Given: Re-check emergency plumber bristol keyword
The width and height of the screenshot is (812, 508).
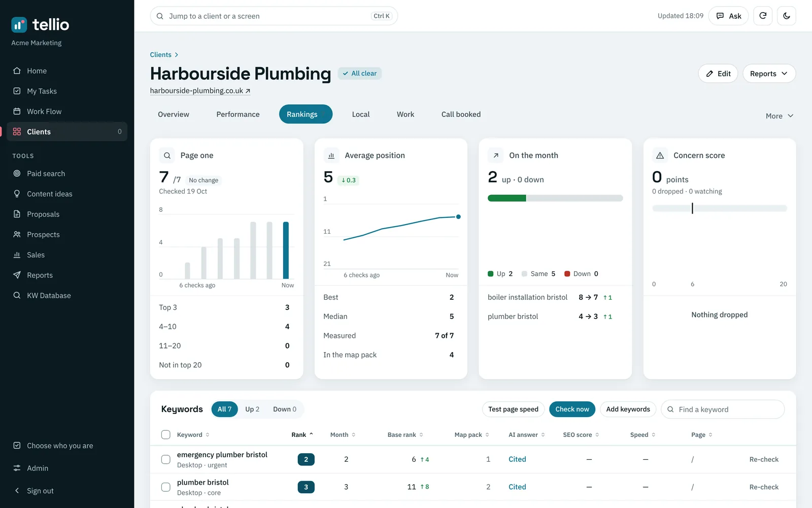Looking at the screenshot, I should pos(764,459).
